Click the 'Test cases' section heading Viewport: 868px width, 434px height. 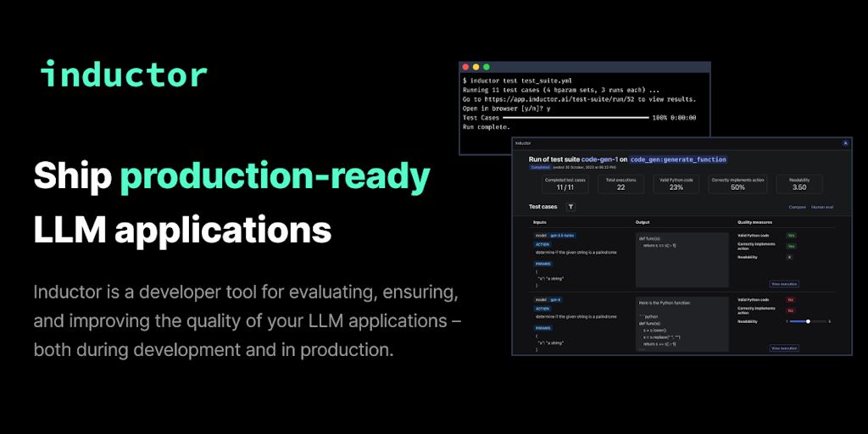pos(543,207)
